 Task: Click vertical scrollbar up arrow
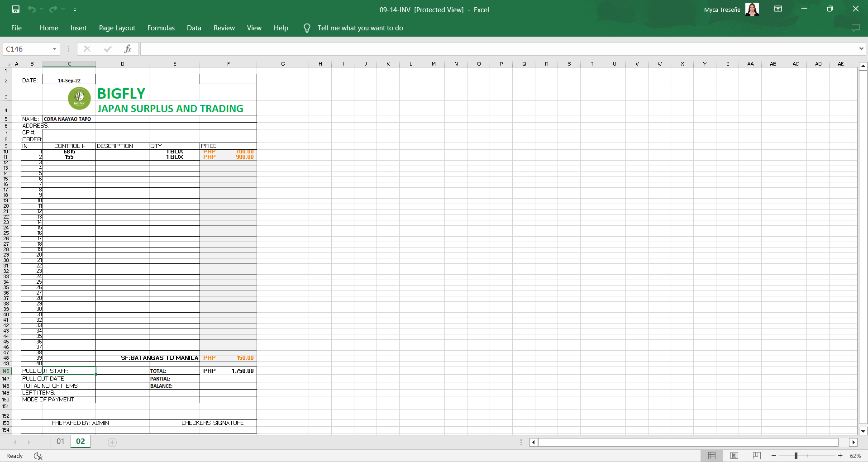pos(863,66)
